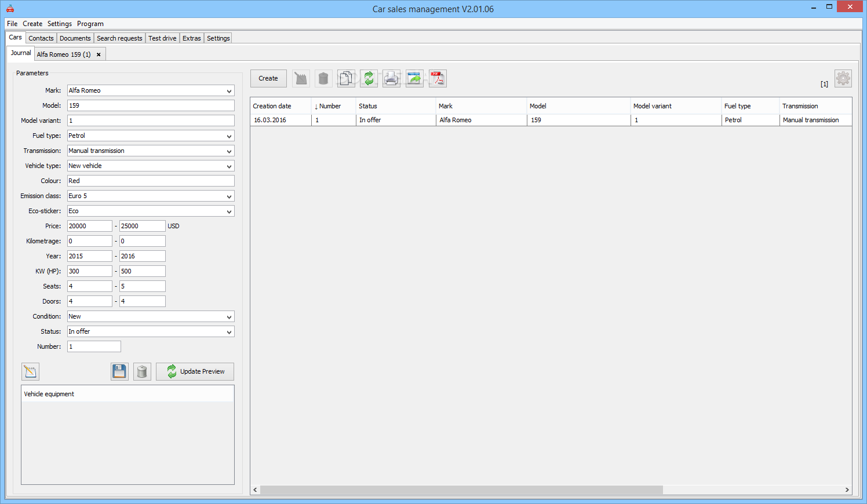Open the Program menu
Viewport: 867px width, 504px height.
[x=90, y=24]
